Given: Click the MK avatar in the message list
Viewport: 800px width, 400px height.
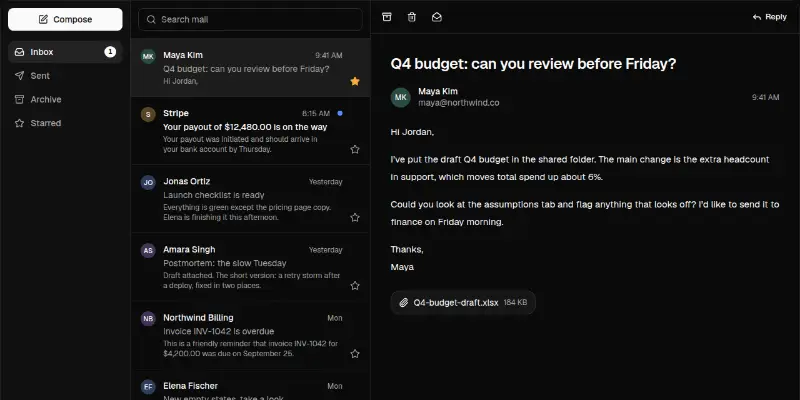Looking at the screenshot, I should [148, 56].
